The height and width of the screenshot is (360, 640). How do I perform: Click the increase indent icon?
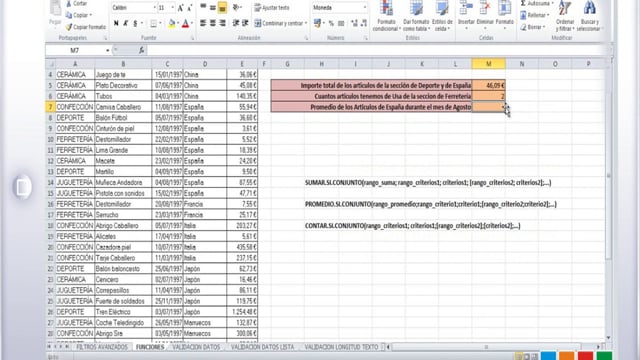pyautogui.click(x=245, y=23)
